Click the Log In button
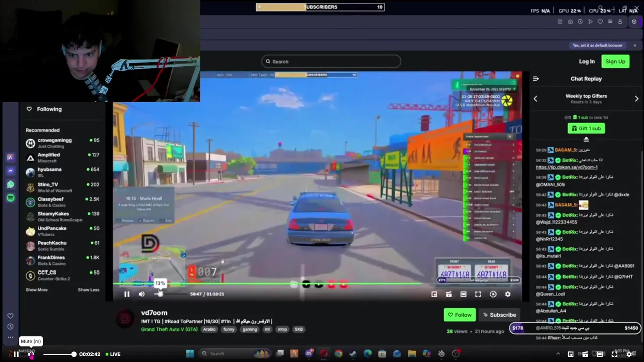Image resolution: width=644 pixels, height=362 pixels. pos(587,61)
